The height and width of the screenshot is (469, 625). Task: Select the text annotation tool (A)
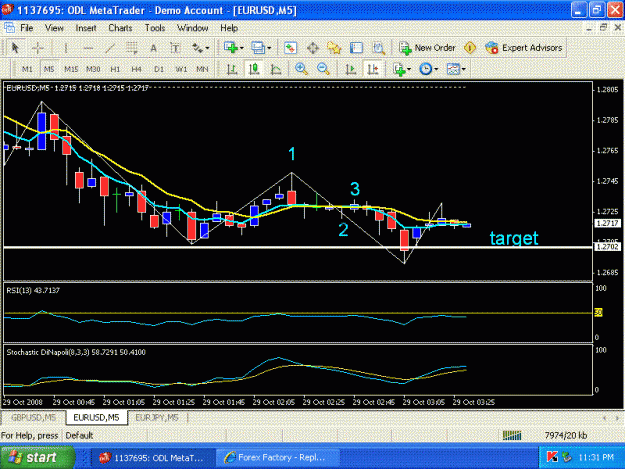tap(153, 49)
